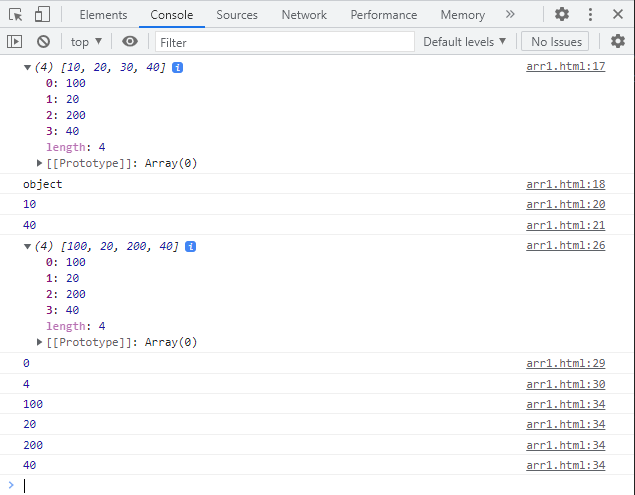
Task: Collapse the (4) [100, 20, 200, 40] array
Action: [27, 247]
